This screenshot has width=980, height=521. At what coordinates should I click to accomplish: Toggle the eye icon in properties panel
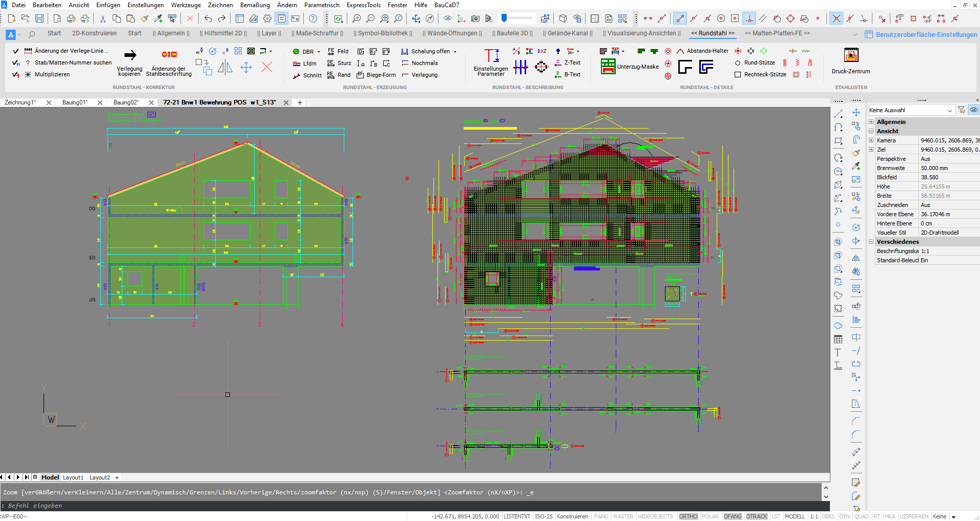973,110
